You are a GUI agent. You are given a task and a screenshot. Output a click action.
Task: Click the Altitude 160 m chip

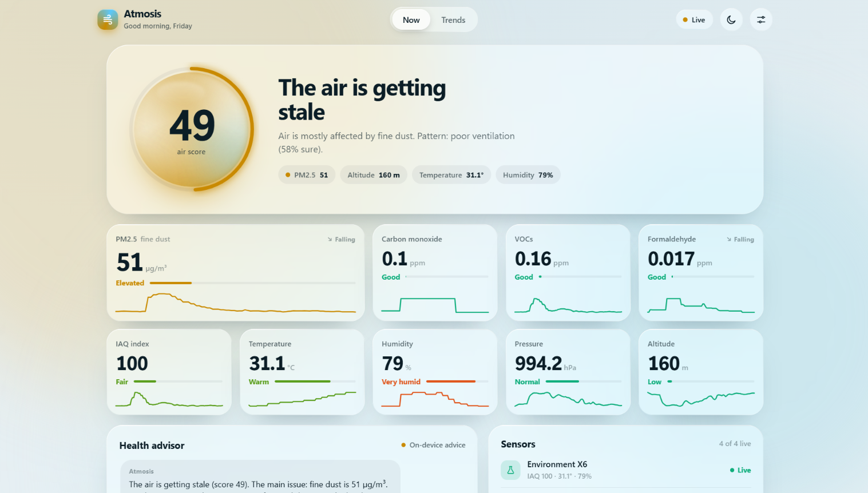tap(374, 175)
